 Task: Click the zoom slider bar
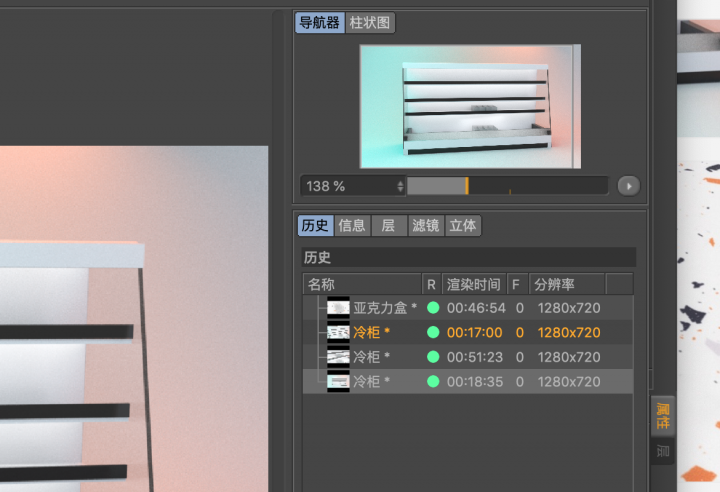click(507, 186)
